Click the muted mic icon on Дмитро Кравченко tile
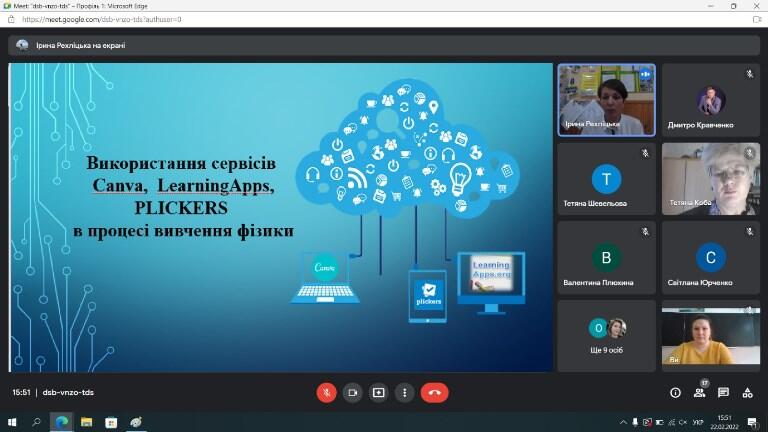This screenshot has height=432, width=768. tap(749, 74)
